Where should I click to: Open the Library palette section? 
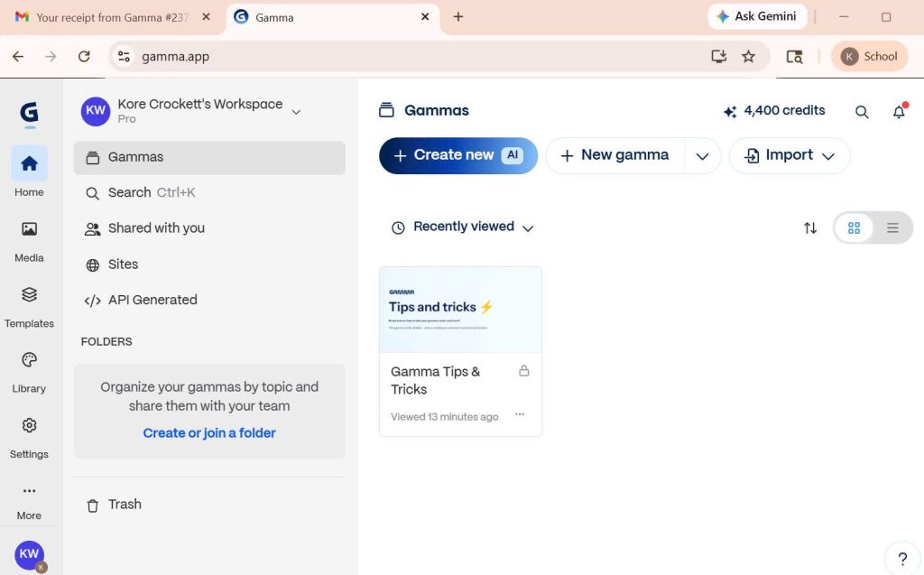29,372
